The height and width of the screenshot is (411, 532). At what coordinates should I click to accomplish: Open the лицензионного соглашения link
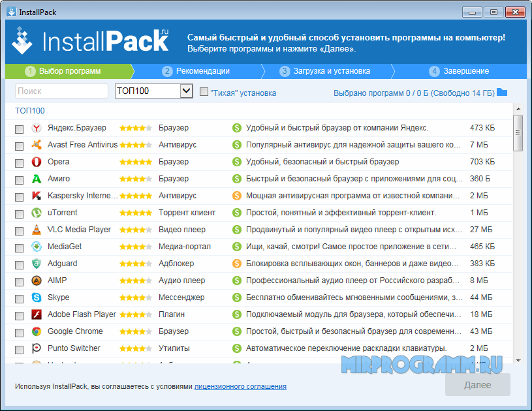(240, 386)
